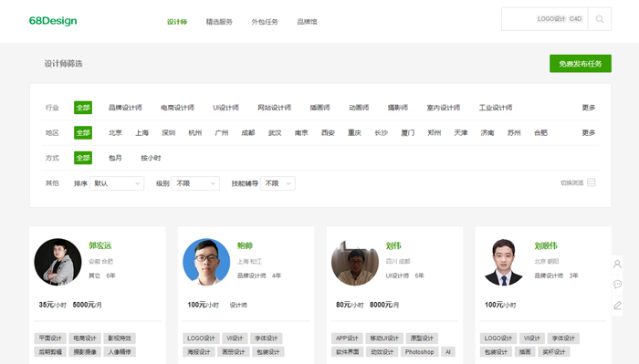Screen dimensions: 639x364
Task: Click the 奖杯设计 tag on 刘顺伟's card
Action: [x=554, y=352]
